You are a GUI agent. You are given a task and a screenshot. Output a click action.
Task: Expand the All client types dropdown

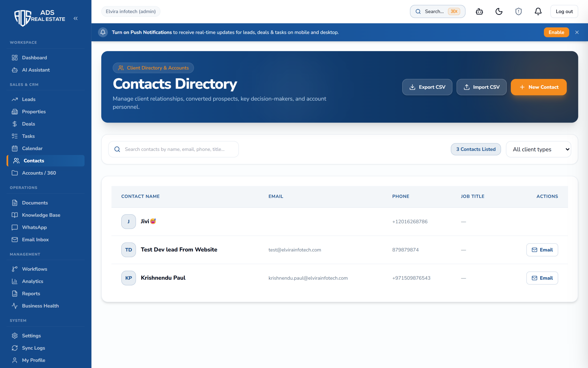click(538, 149)
